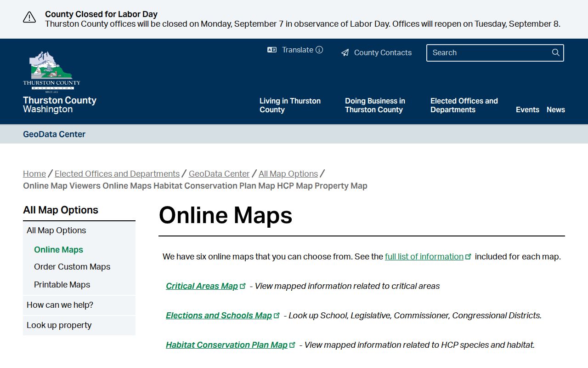Click external link icon beside Critical Areas Map

(243, 286)
